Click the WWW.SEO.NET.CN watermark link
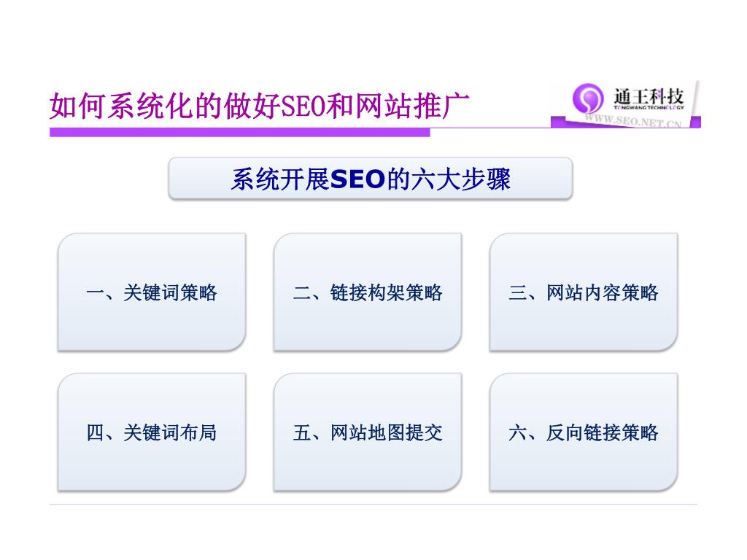Image resolution: width=747 pixels, height=560 pixels. [633, 120]
